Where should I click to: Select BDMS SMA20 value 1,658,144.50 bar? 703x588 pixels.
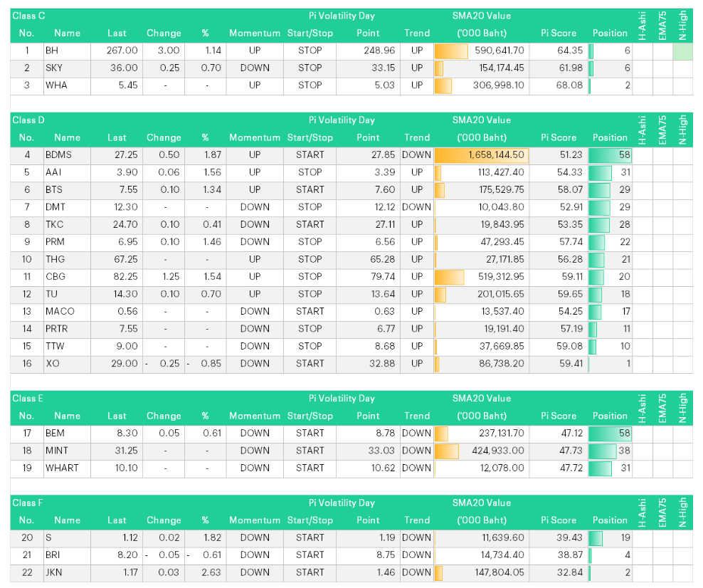coord(482,155)
